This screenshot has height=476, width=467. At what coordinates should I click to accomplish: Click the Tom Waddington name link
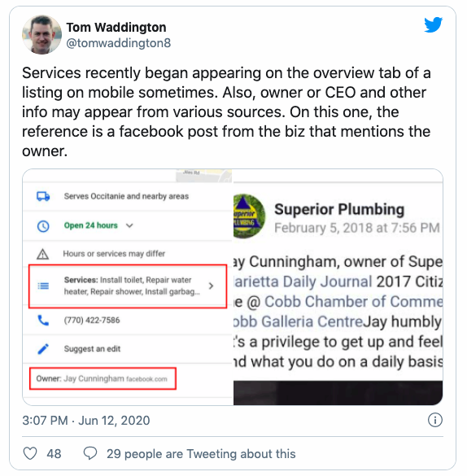pyautogui.click(x=116, y=28)
